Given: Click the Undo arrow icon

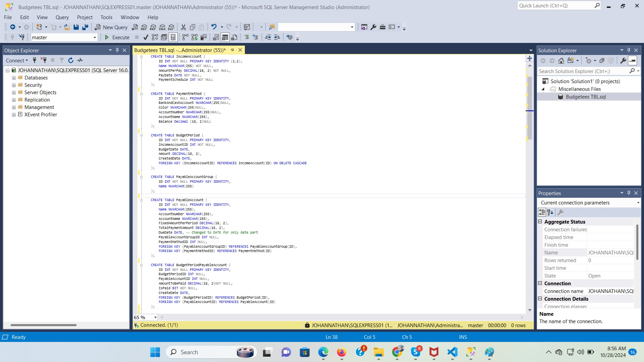Looking at the screenshot, I should tap(214, 27).
